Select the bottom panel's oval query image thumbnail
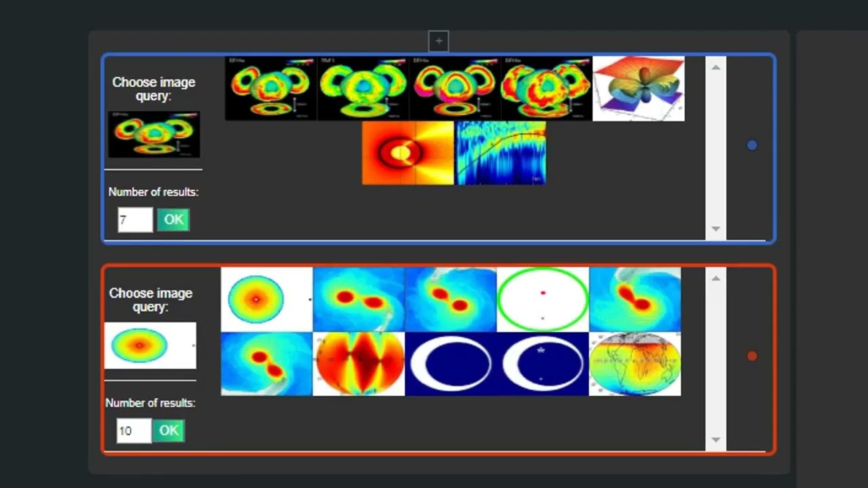 [x=150, y=346]
